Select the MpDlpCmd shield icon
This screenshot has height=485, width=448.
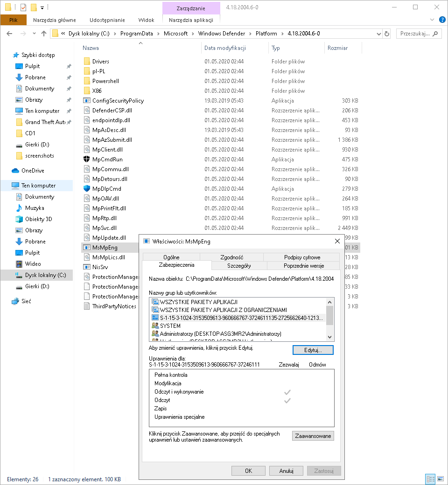(87, 189)
